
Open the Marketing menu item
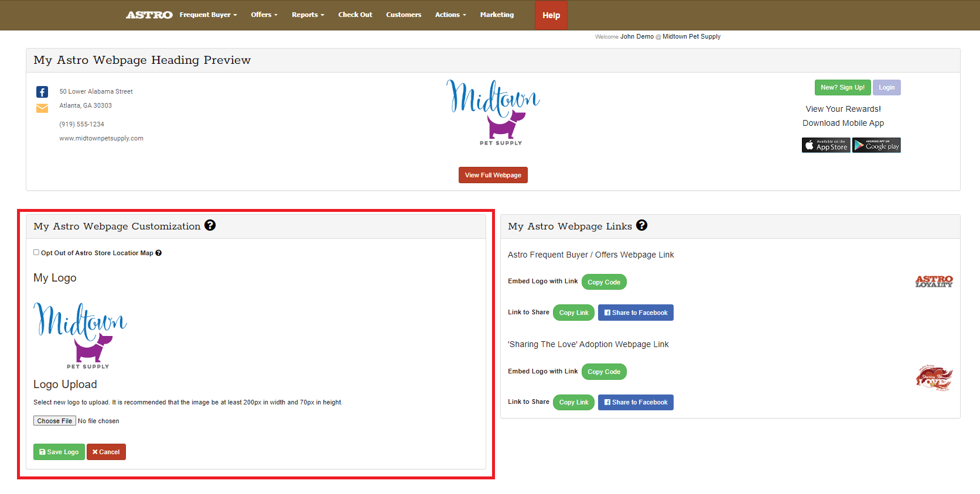(x=497, y=15)
